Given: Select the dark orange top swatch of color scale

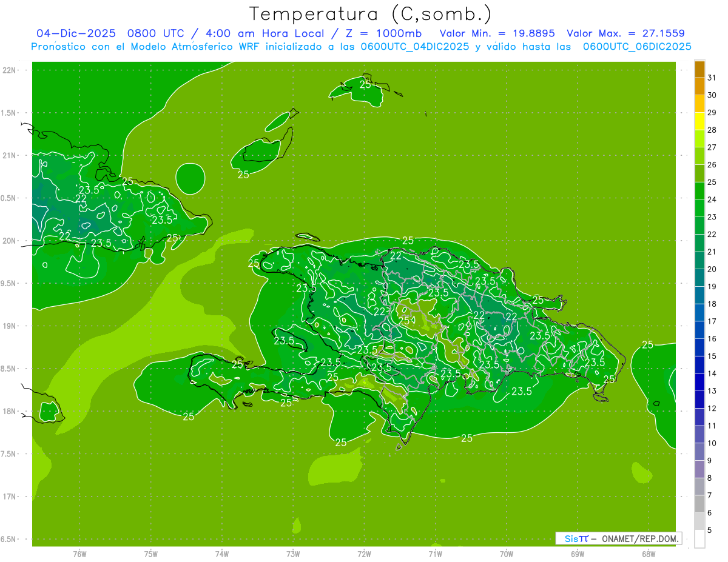Looking at the screenshot, I should pos(699,69).
